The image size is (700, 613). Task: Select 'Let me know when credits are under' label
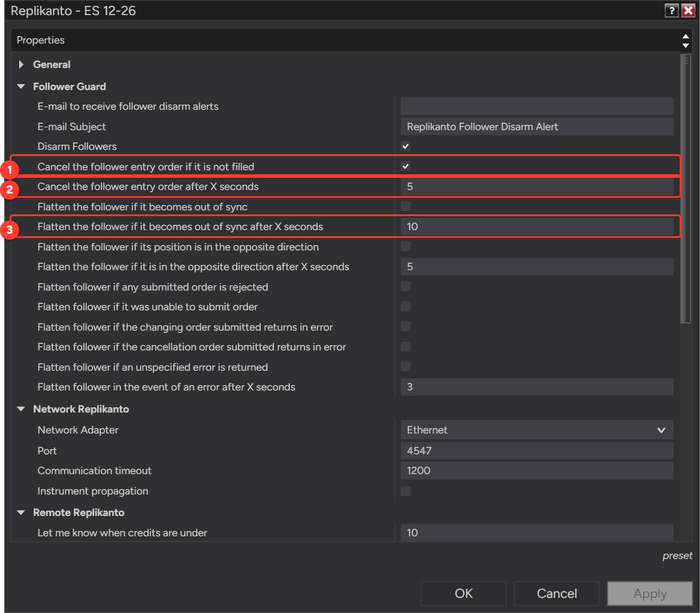click(122, 533)
